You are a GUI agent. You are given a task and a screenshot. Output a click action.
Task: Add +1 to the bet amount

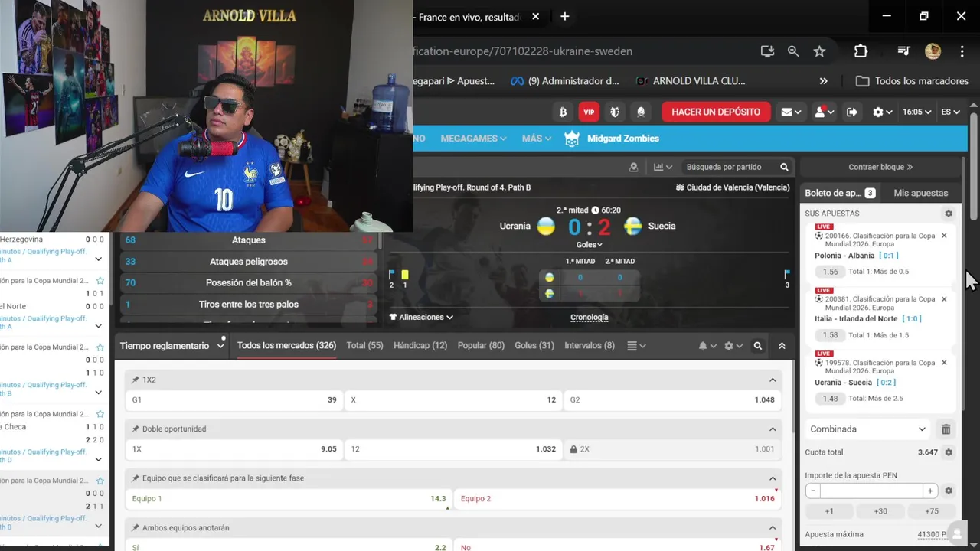click(829, 511)
